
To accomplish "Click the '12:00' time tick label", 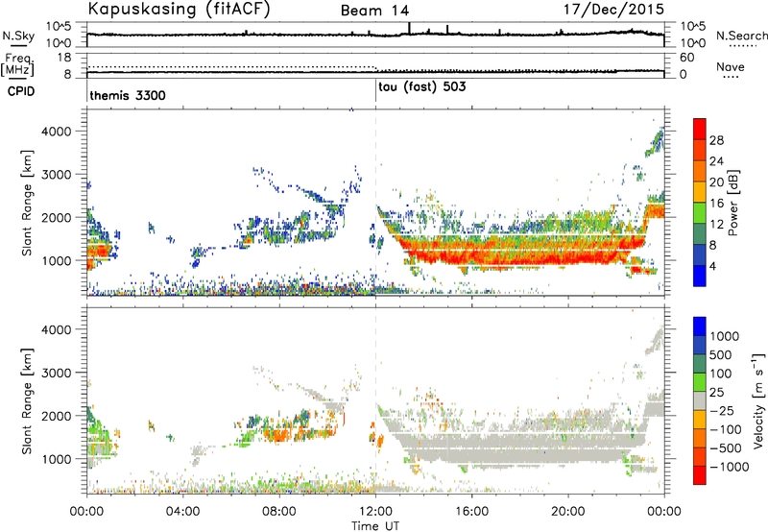I will tap(375, 512).
